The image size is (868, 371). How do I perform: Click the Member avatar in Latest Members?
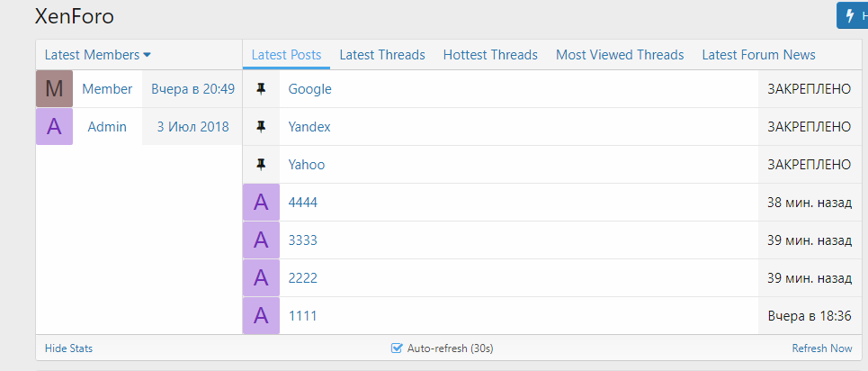click(x=54, y=89)
